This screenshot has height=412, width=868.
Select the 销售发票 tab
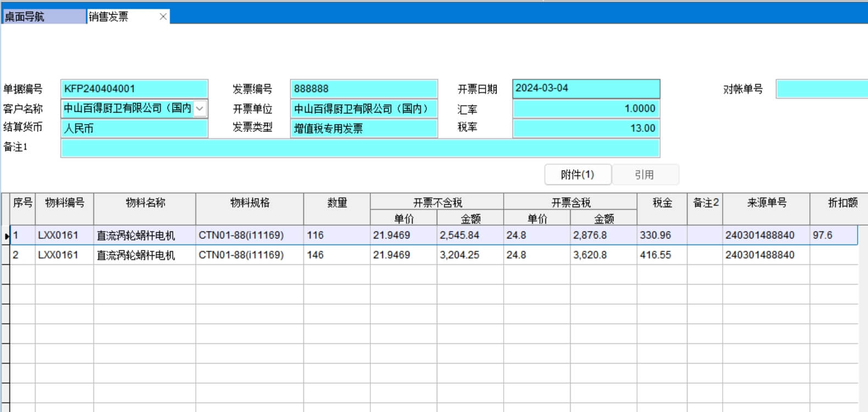coord(121,16)
